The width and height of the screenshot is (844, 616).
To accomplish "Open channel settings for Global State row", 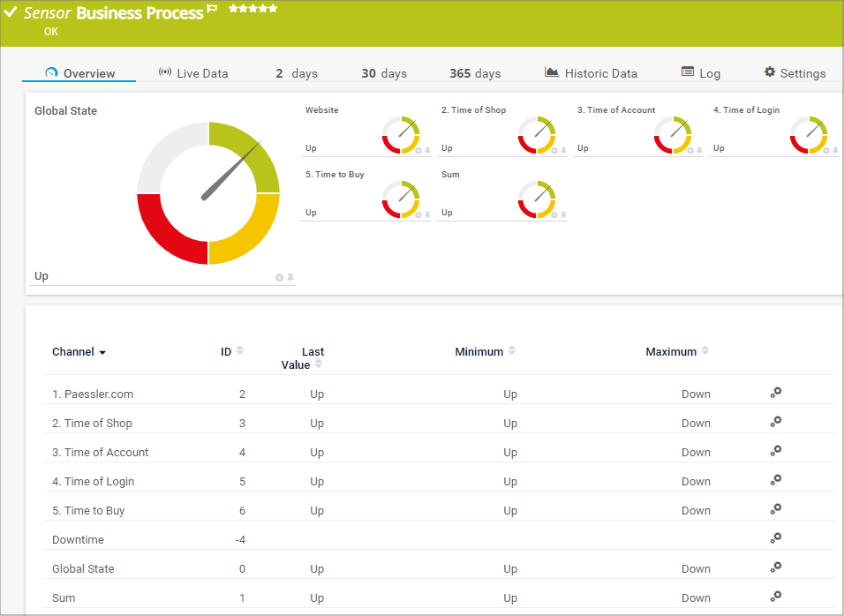I will click(775, 568).
